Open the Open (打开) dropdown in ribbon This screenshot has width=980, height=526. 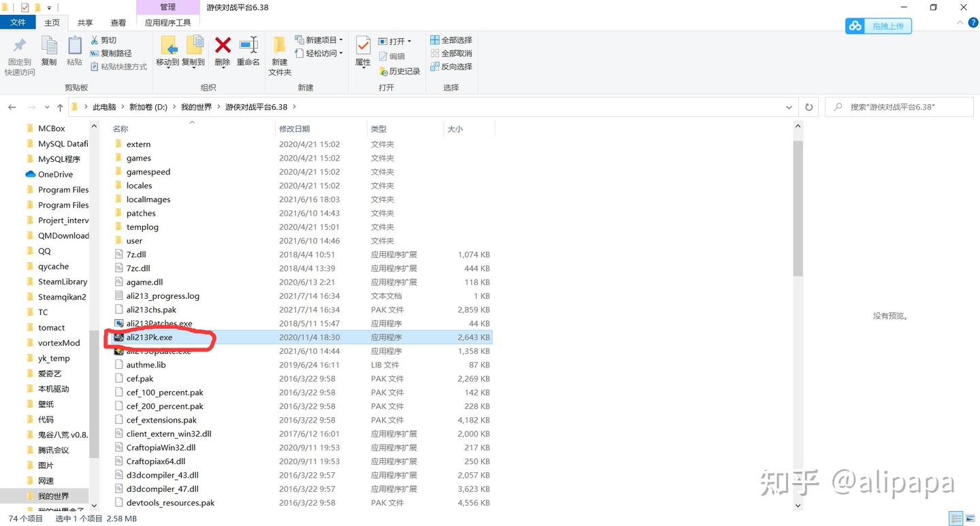(x=394, y=41)
